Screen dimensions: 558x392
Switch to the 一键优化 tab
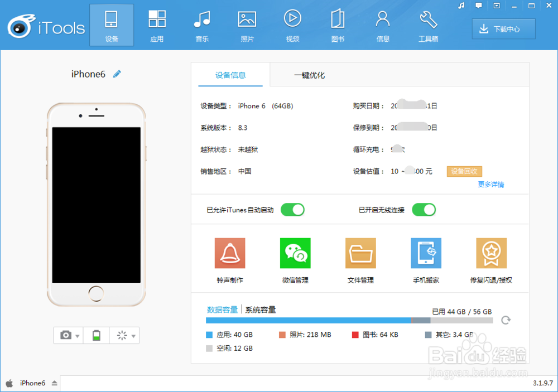point(309,75)
